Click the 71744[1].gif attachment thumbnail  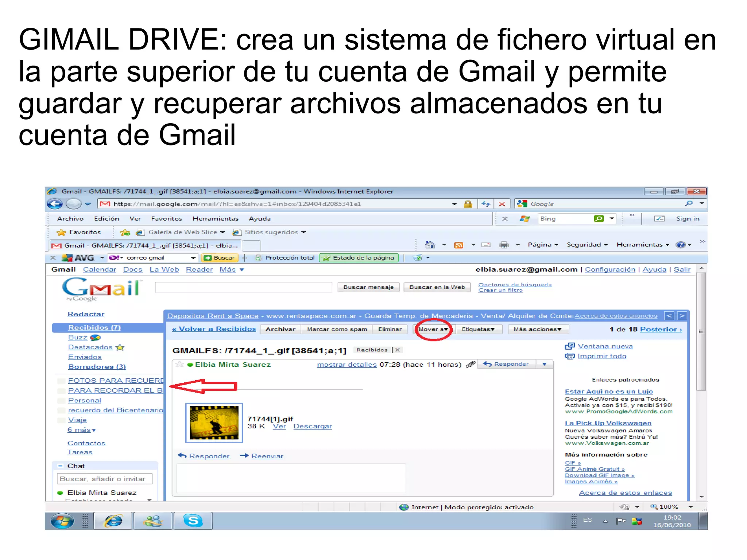[214, 423]
